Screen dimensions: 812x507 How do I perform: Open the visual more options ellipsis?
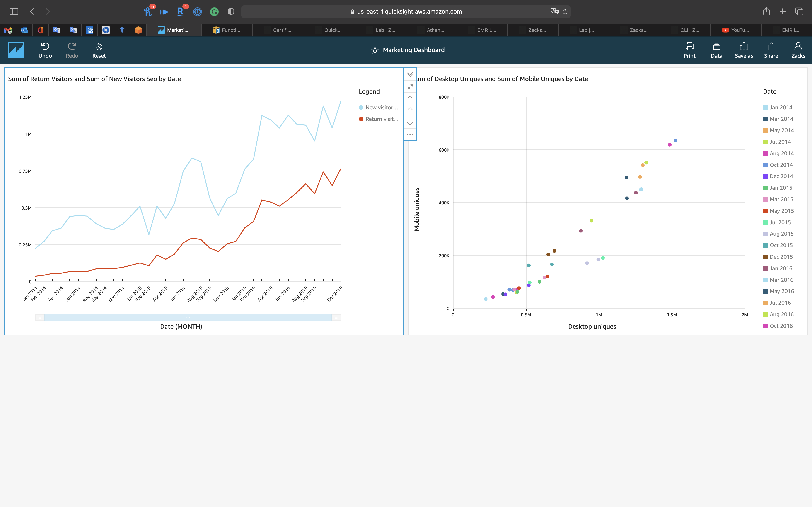pyautogui.click(x=410, y=134)
